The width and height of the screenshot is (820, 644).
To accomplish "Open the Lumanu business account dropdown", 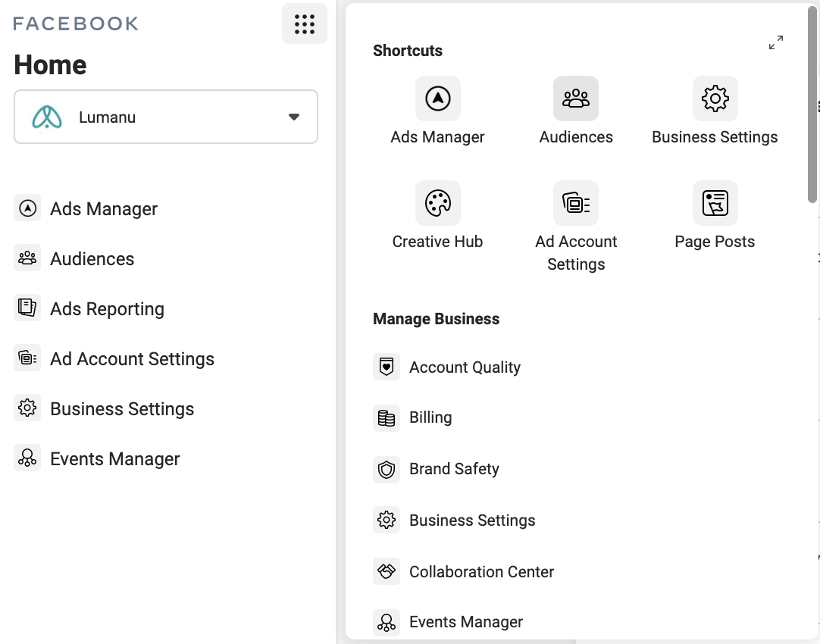I will (x=166, y=117).
